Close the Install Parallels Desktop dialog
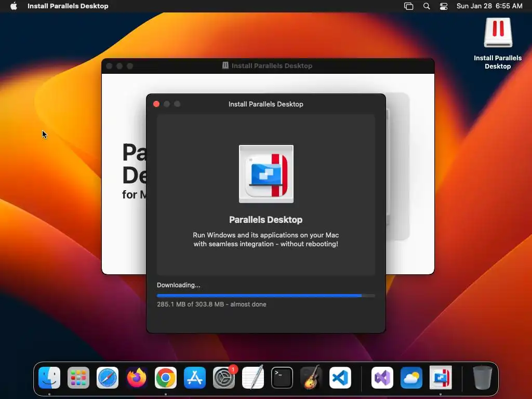 coord(156,104)
